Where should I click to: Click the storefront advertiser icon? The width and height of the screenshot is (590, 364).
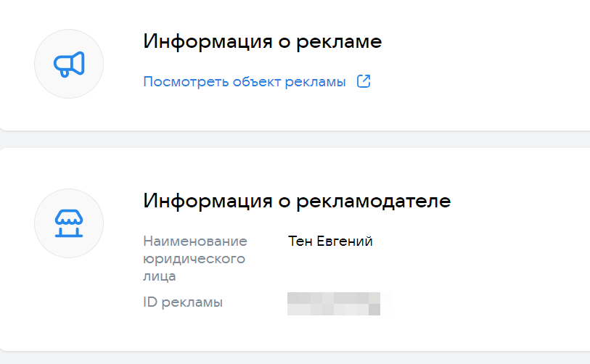[69, 223]
